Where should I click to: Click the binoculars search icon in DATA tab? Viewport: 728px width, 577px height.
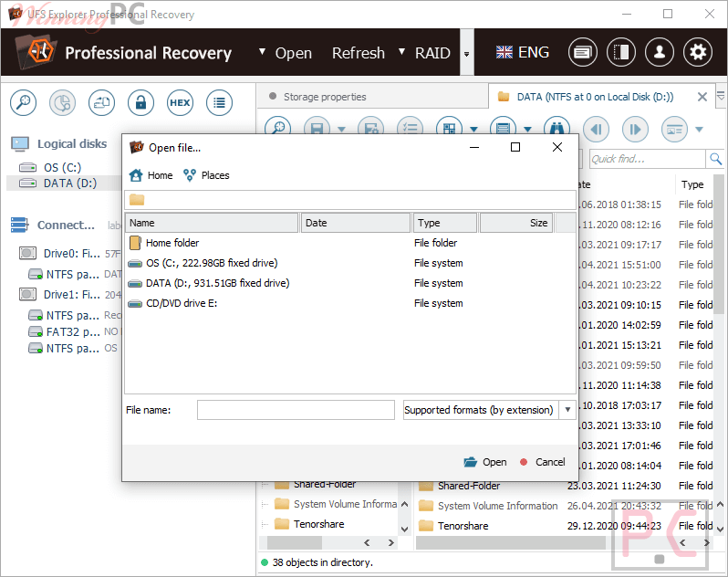pos(556,127)
